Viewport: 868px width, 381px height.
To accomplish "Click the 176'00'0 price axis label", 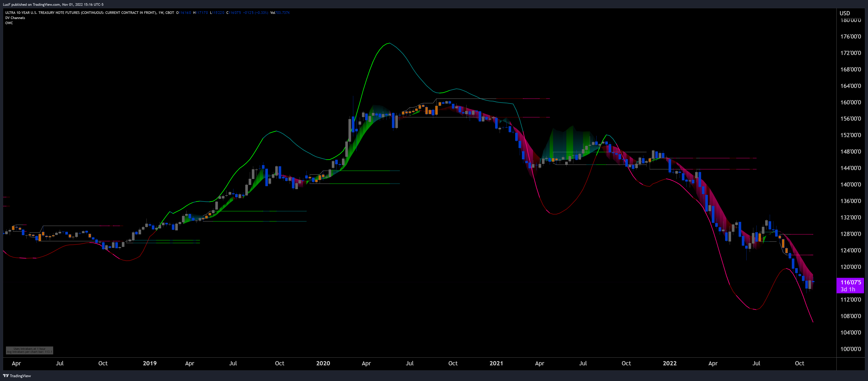I will click(851, 36).
